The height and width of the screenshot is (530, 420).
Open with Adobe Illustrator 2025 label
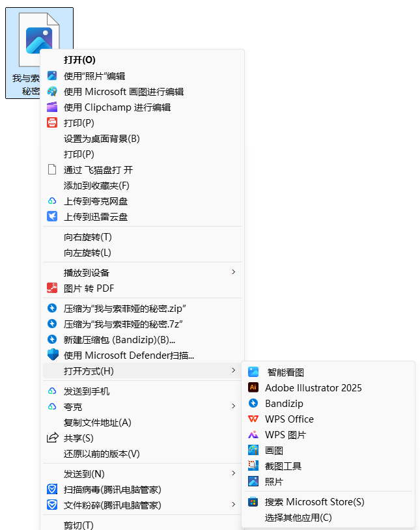(x=313, y=387)
